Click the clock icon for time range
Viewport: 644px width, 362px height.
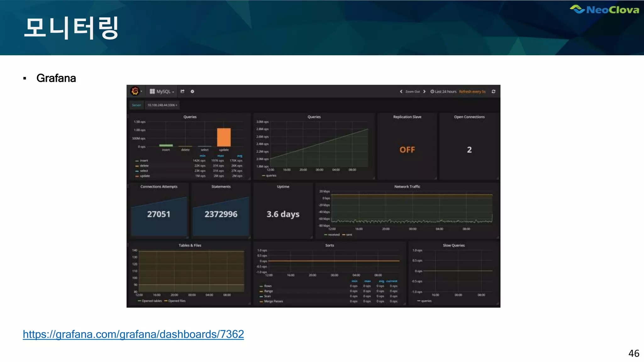point(432,91)
